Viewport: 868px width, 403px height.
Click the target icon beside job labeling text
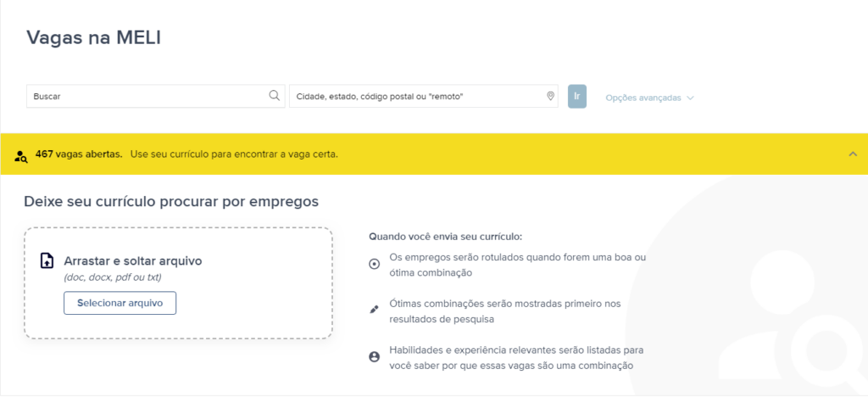coord(374,264)
